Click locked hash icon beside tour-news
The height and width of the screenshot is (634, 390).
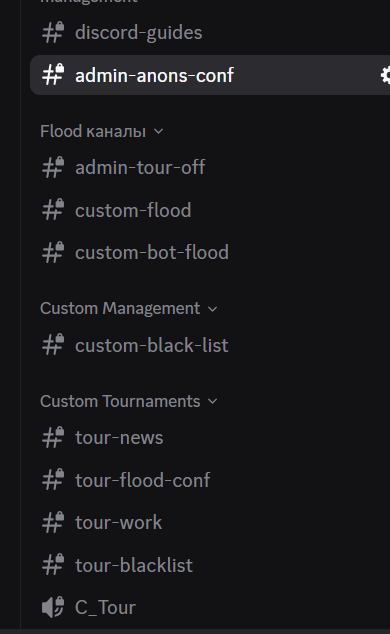pos(53,437)
